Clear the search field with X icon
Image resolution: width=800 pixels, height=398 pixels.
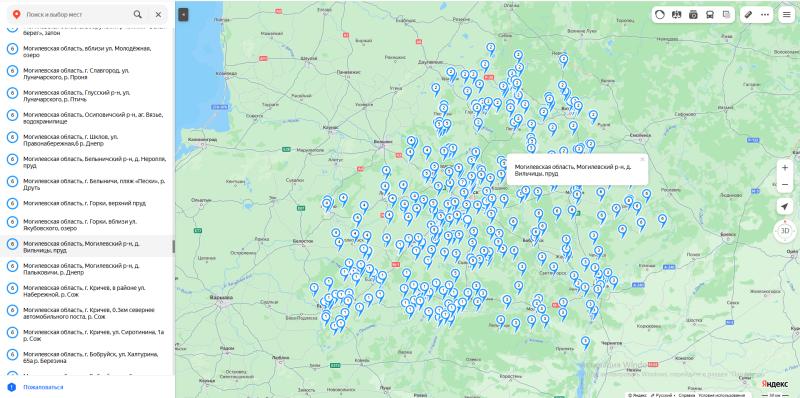coord(158,14)
